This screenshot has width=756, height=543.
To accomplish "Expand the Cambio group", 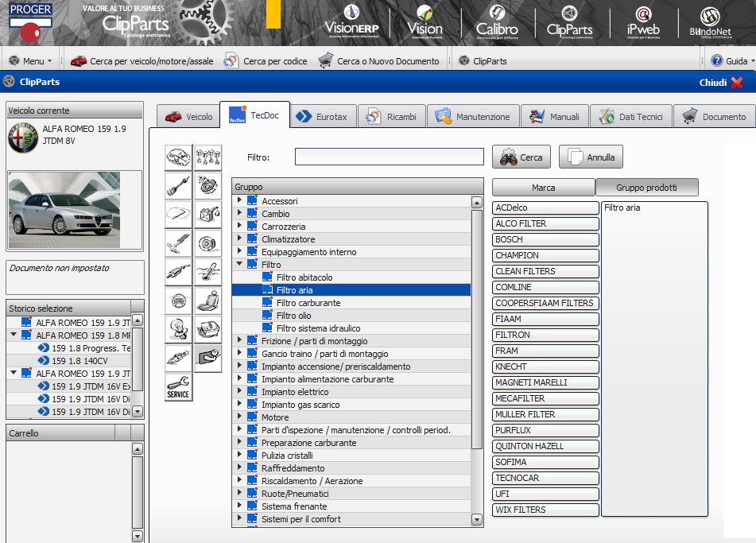I will pos(239,212).
